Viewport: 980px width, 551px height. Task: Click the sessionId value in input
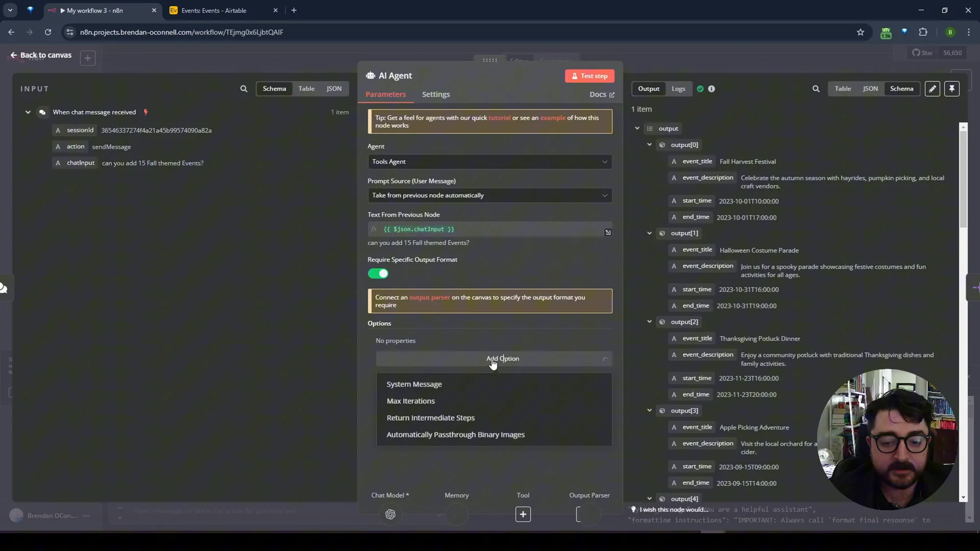(156, 131)
